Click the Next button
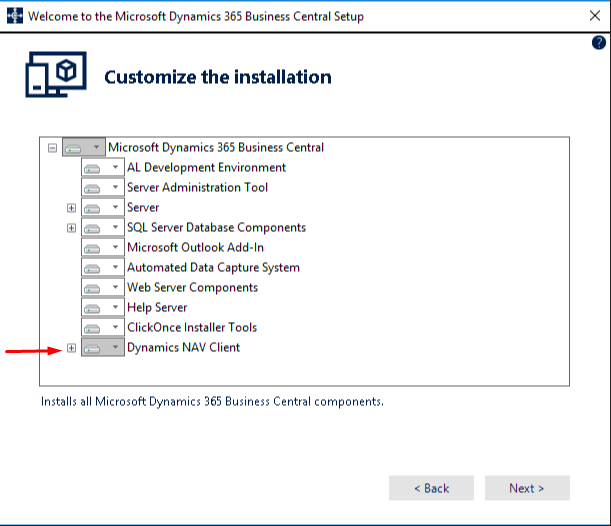This screenshot has height=526, width=611. 527,488
